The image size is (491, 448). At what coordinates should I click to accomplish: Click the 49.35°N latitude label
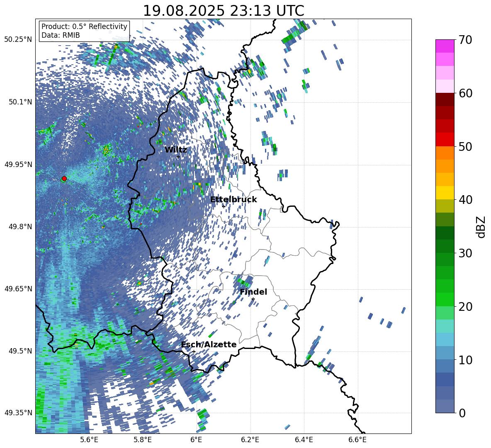click(x=18, y=413)
